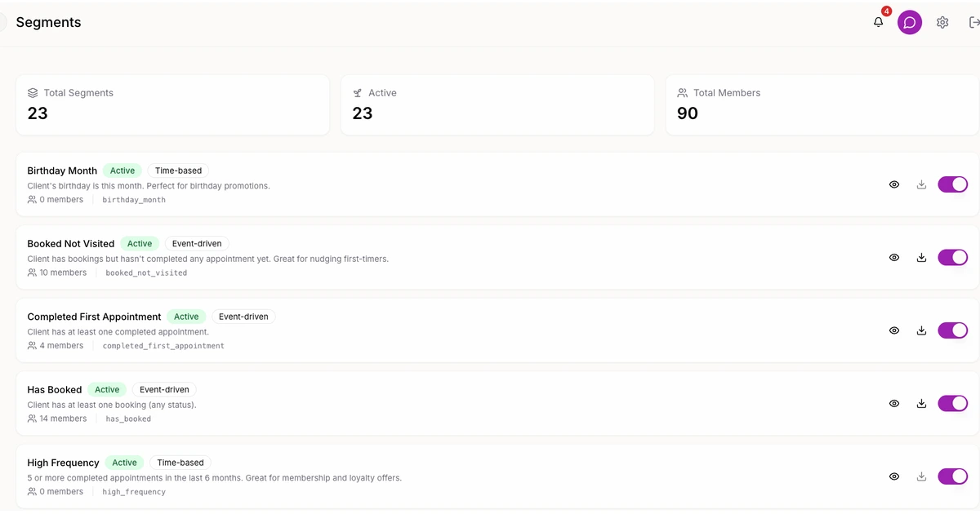The image size is (980, 514).
Task: Click the Time-based tag on Birthday Month
Action: pyautogui.click(x=178, y=171)
